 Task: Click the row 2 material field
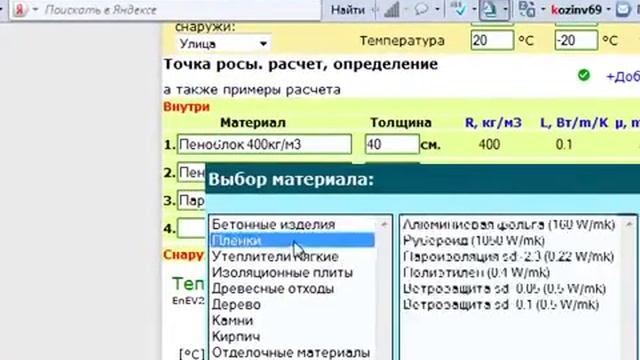(x=191, y=173)
